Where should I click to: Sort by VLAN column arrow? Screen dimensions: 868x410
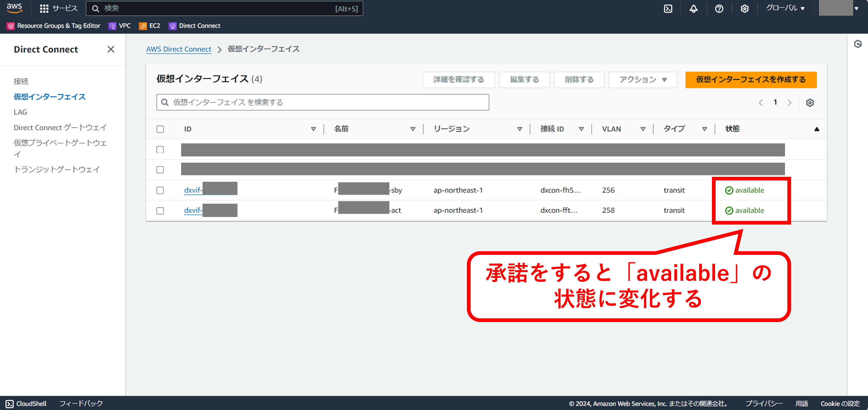click(x=643, y=129)
